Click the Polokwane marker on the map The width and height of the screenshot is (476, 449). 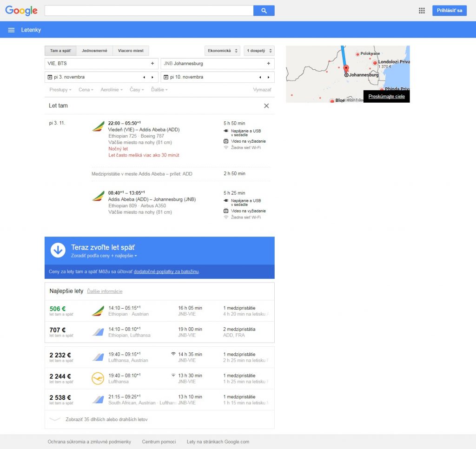(357, 54)
